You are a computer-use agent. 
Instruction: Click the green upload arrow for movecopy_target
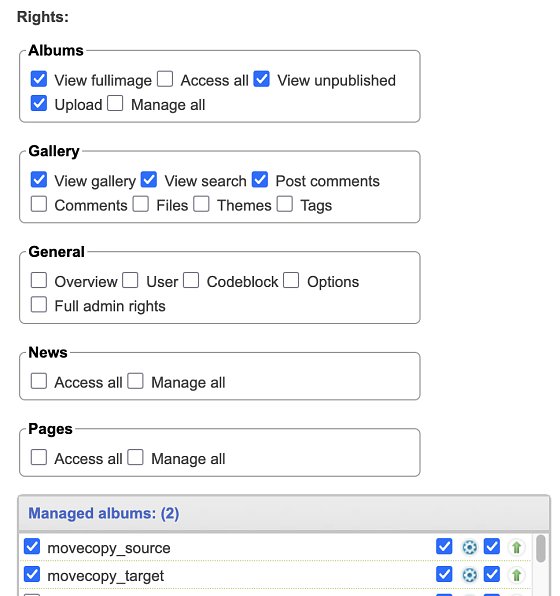point(516,575)
